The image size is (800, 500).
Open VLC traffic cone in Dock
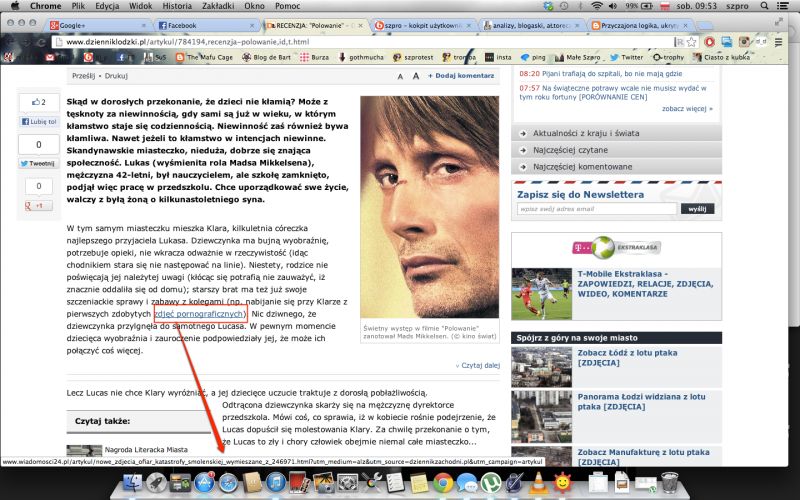click(x=538, y=483)
